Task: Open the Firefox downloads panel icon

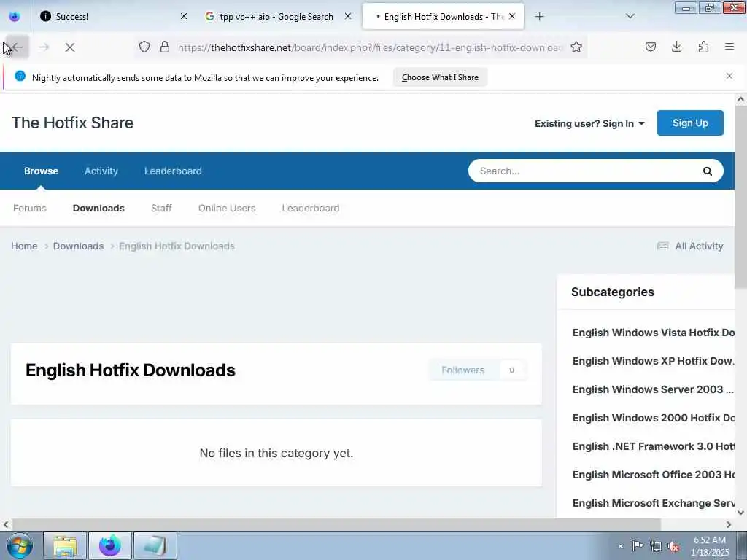Action: coord(676,47)
